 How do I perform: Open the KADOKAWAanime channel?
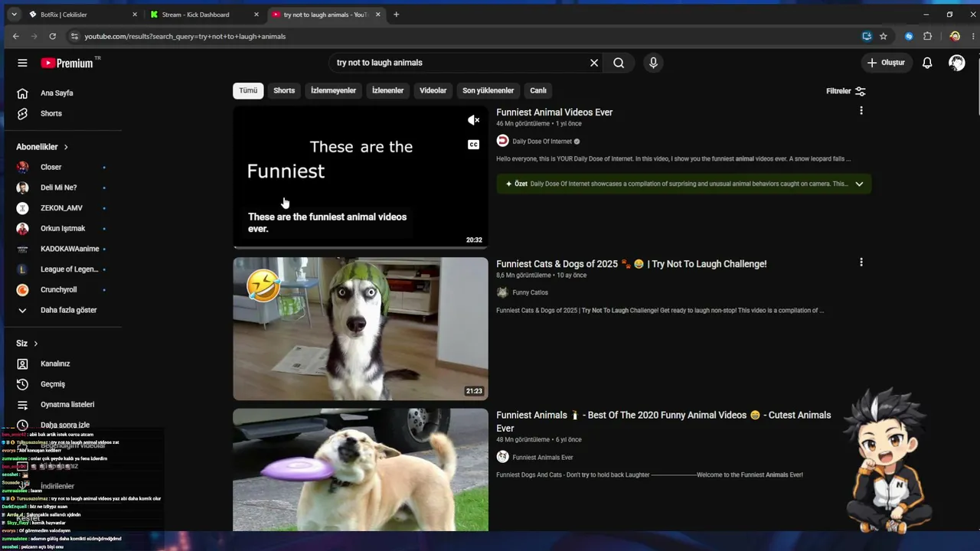[69, 249]
